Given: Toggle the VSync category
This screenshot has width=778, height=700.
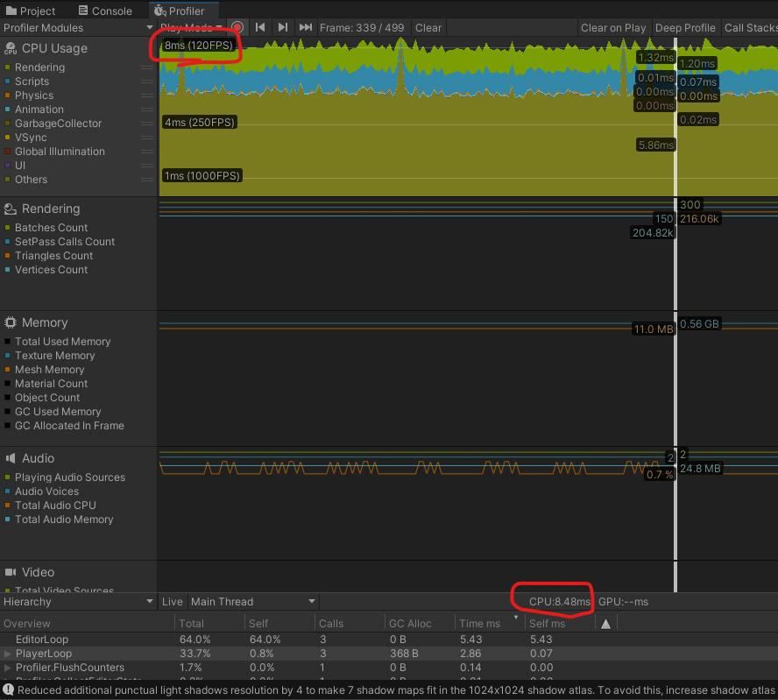Looking at the screenshot, I should click(7, 137).
